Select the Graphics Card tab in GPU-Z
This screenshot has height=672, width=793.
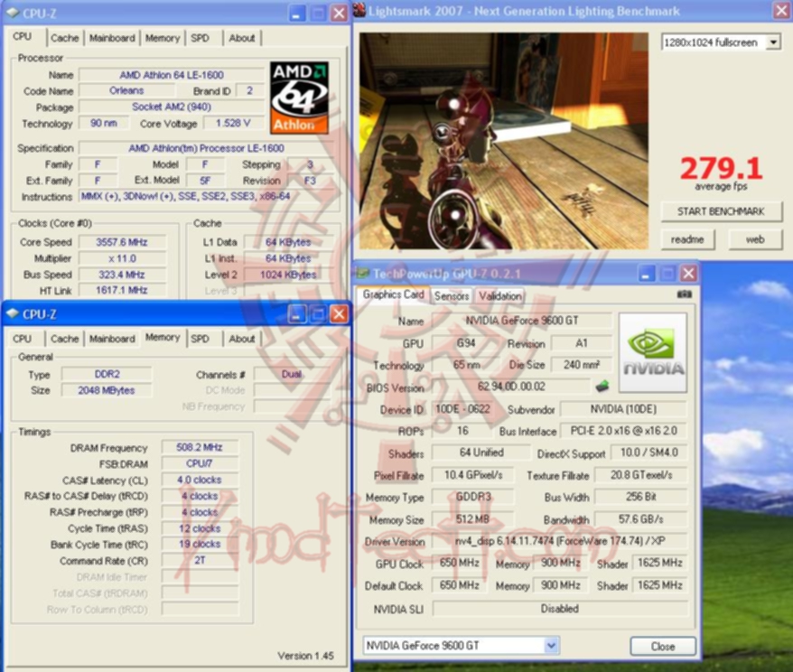tap(393, 294)
